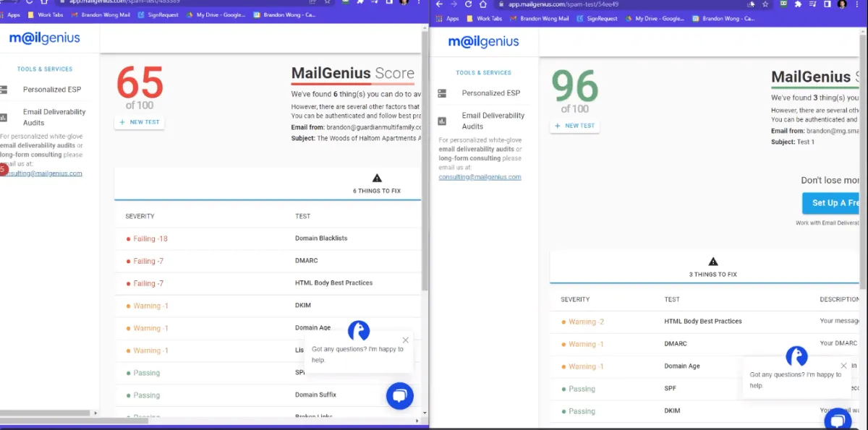Screen dimensions: 868x430
Task: Click consulting@mailgenius.com link in right window
Action: [x=480, y=177]
